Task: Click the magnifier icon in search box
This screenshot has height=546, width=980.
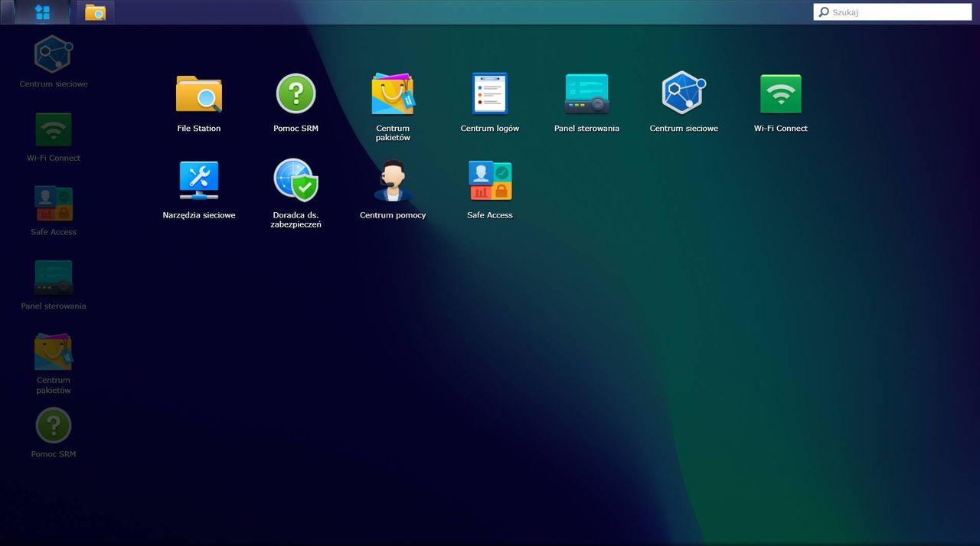Action: [824, 12]
